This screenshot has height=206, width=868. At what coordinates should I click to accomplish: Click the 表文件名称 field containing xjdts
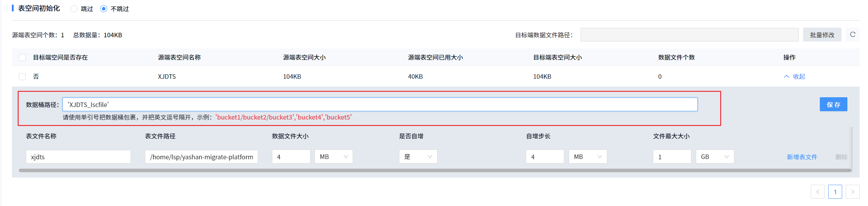[78, 157]
